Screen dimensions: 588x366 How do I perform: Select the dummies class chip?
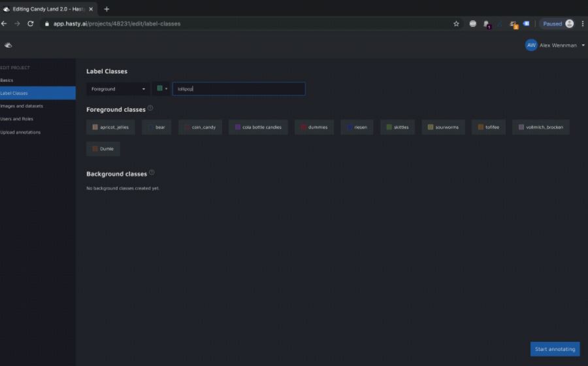[314, 127]
